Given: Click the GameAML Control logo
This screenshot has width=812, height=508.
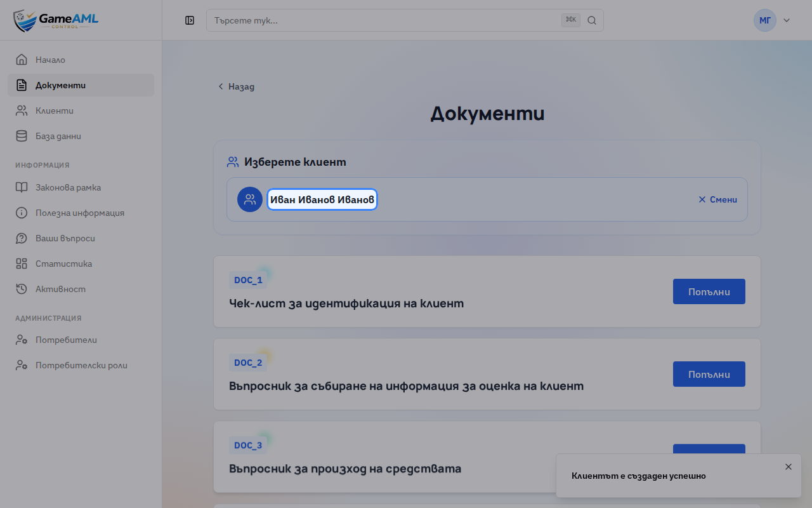Looking at the screenshot, I should click(x=56, y=20).
